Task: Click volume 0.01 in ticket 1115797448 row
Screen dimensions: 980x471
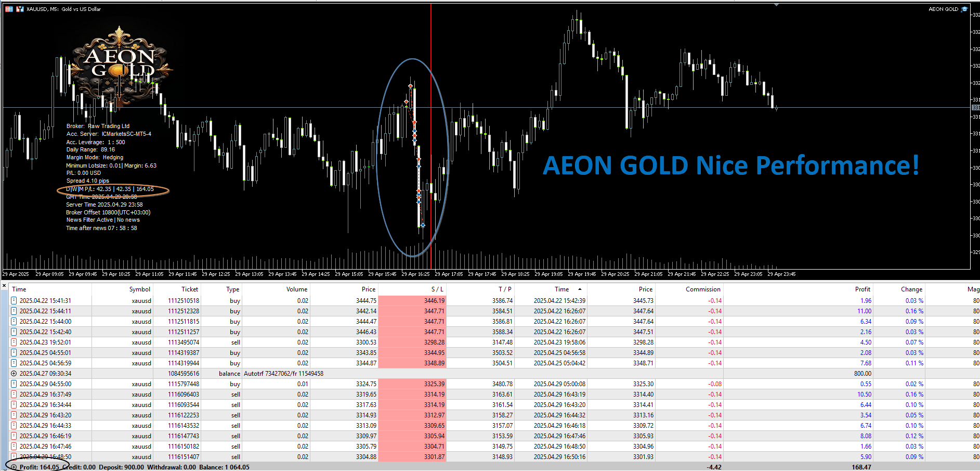Action: tap(303, 384)
